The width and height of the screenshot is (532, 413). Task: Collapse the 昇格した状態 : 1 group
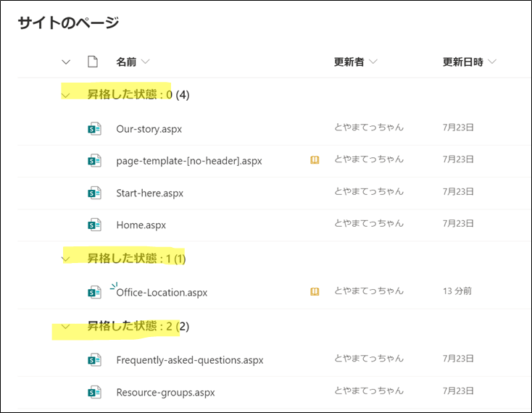tap(66, 259)
